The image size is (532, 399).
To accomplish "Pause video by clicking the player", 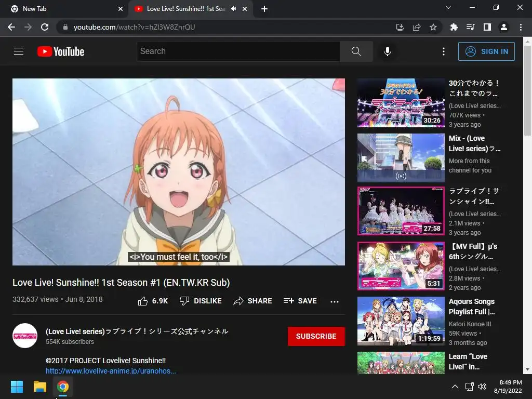I will click(179, 171).
